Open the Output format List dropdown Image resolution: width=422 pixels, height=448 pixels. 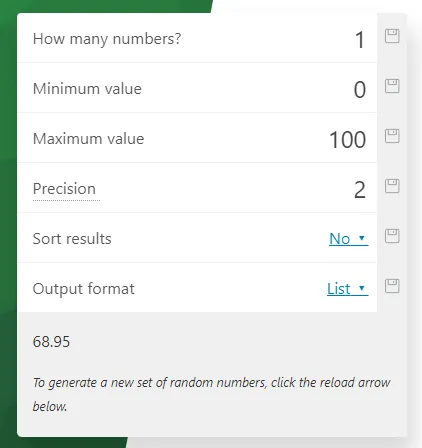pyautogui.click(x=347, y=289)
